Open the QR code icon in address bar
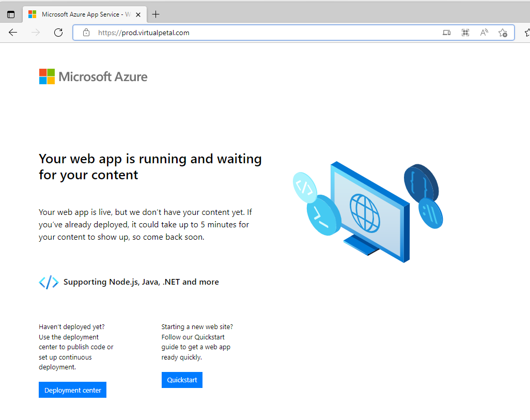 tap(465, 33)
